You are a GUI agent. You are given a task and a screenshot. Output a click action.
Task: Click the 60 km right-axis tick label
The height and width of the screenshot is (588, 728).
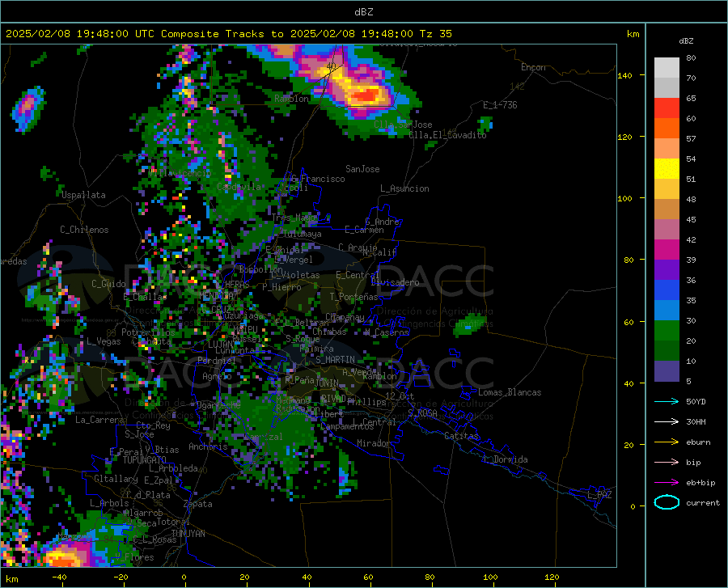pyautogui.click(x=629, y=322)
